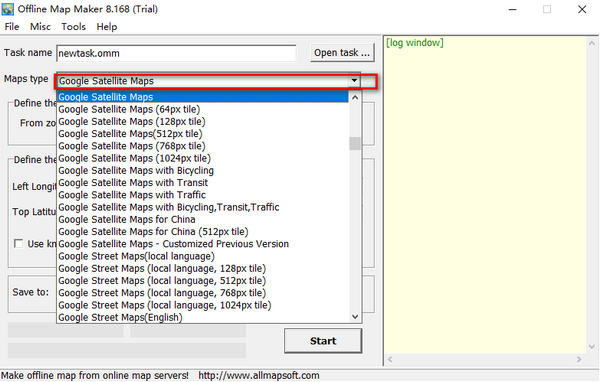
Task: Click the log window scroll-down arrow
Action: 592,346
